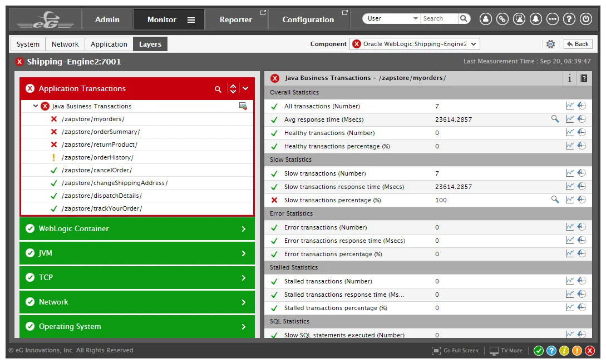This screenshot has height=364, width=606.
Task: Select /zapstore/cancelOrder/ transaction
Action: point(97,170)
